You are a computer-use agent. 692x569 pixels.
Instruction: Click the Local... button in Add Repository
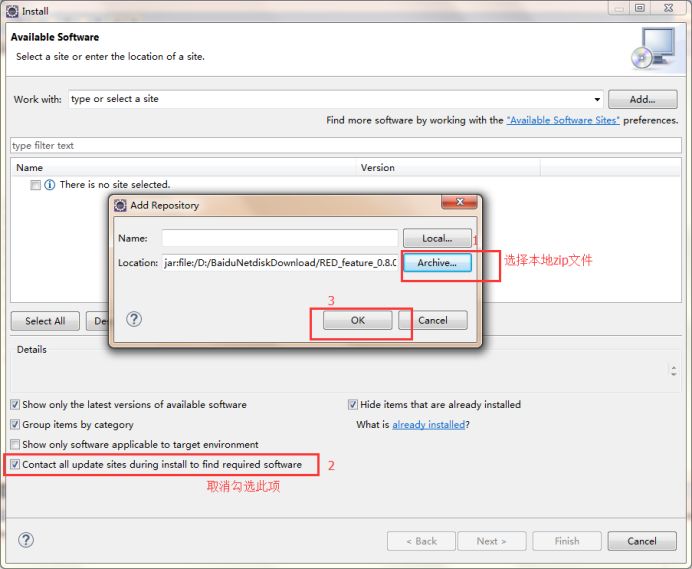point(437,238)
